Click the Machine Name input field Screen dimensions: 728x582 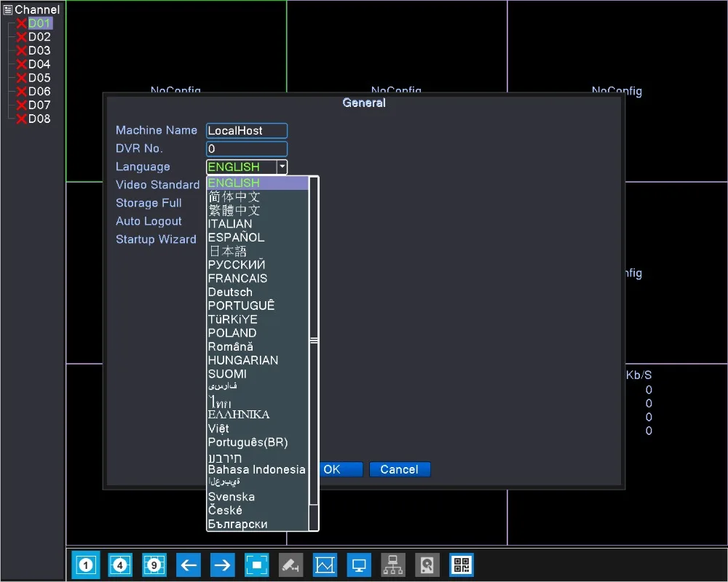pos(247,130)
